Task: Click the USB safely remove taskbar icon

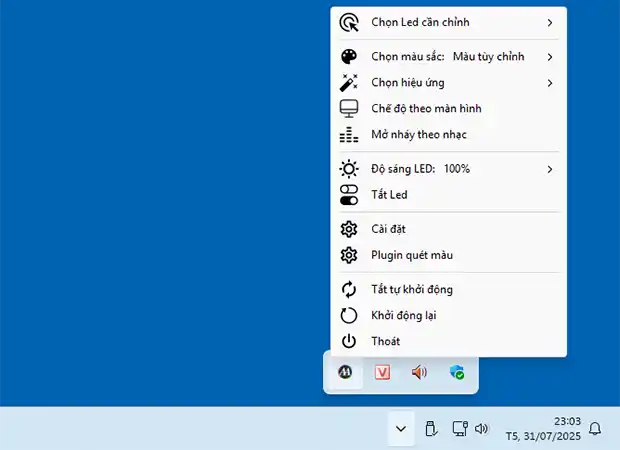Action: pos(431,429)
